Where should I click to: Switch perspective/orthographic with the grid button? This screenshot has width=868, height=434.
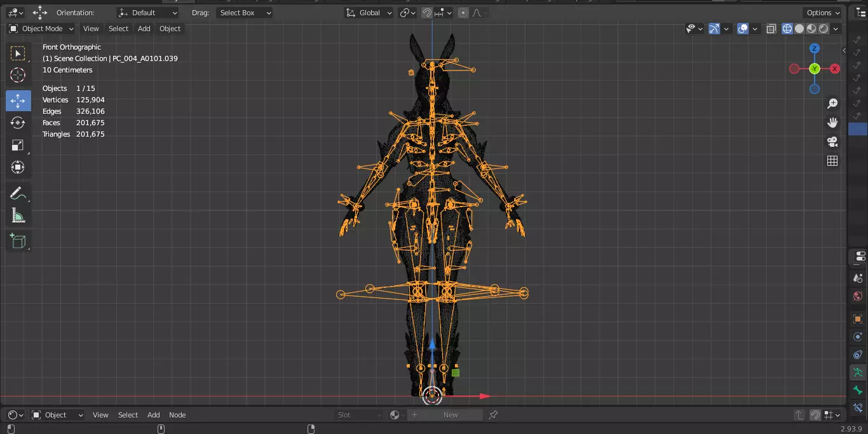click(832, 161)
